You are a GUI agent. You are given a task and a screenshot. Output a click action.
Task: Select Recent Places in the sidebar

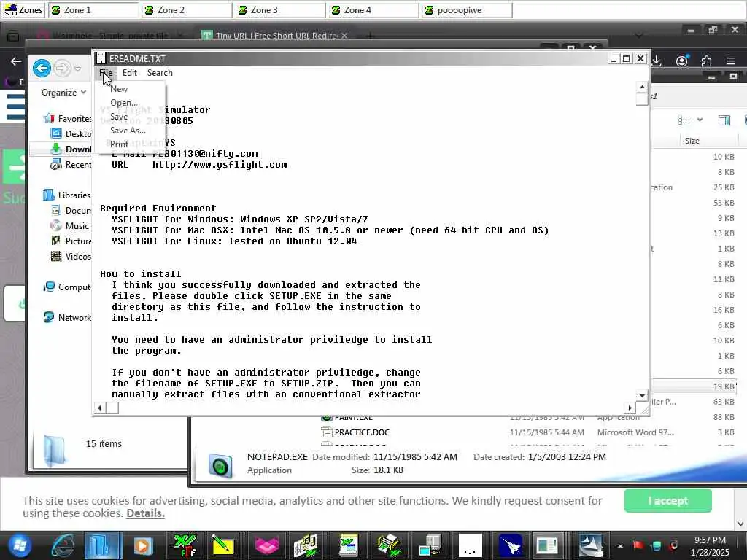71,164
